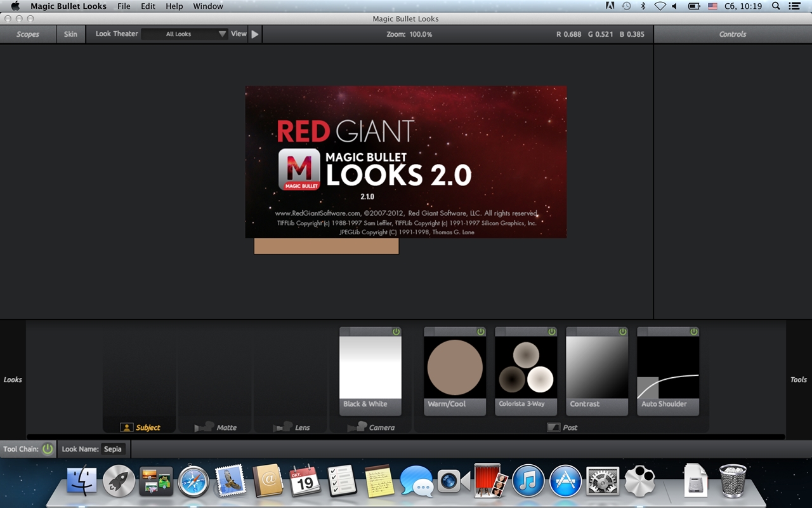Open the Window menu
The width and height of the screenshot is (812, 508).
pyautogui.click(x=208, y=6)
